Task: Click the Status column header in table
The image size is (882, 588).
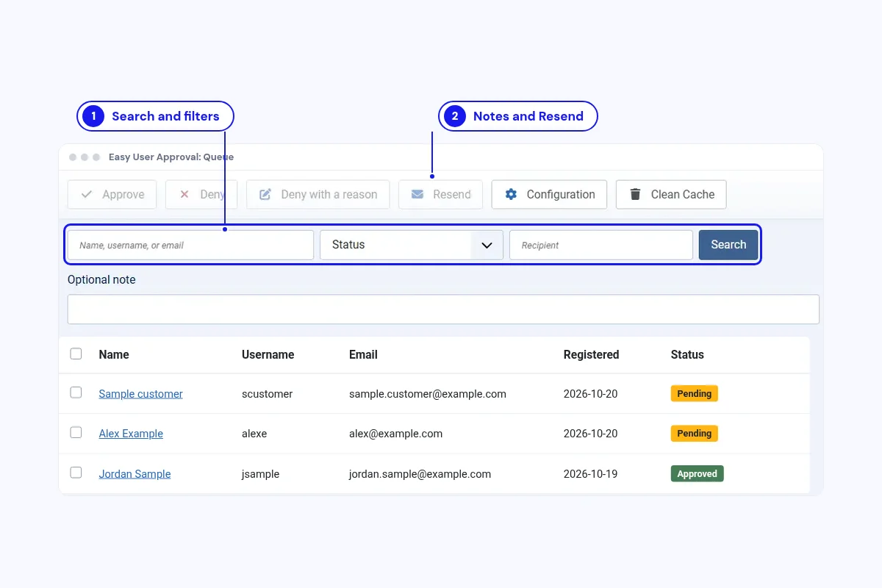Action: pyautogui.click(x=687, y=354)
